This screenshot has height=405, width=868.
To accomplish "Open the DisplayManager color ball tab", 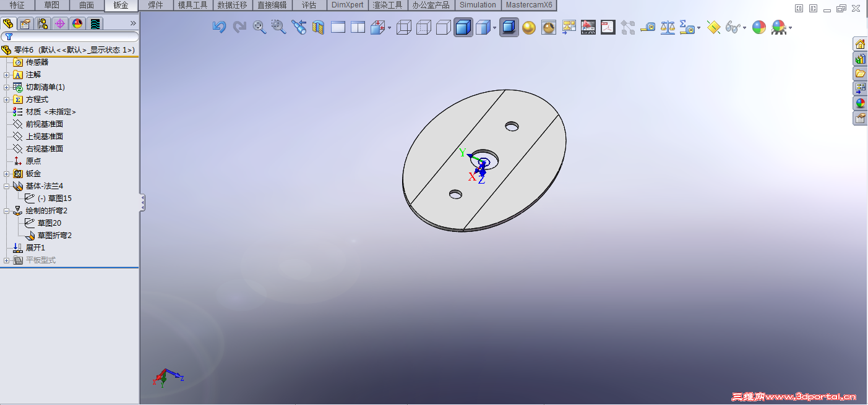I will tap(77, 23).
